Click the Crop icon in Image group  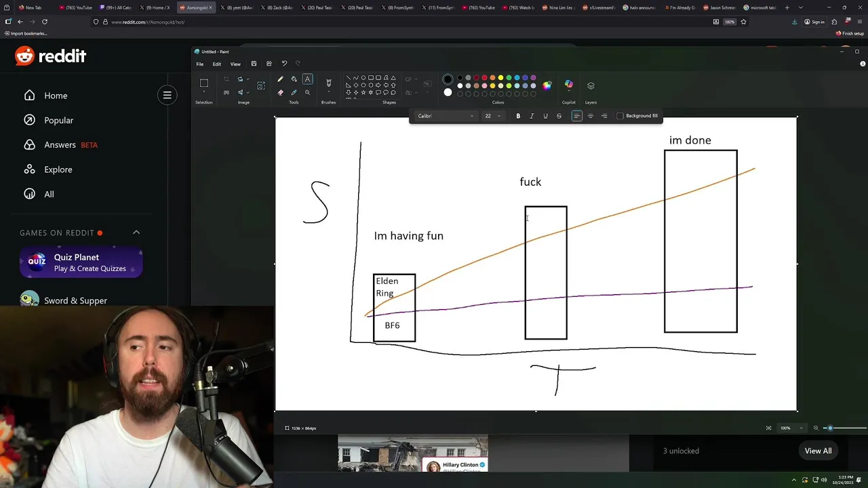pyautogui.click(x=226, y=79)
